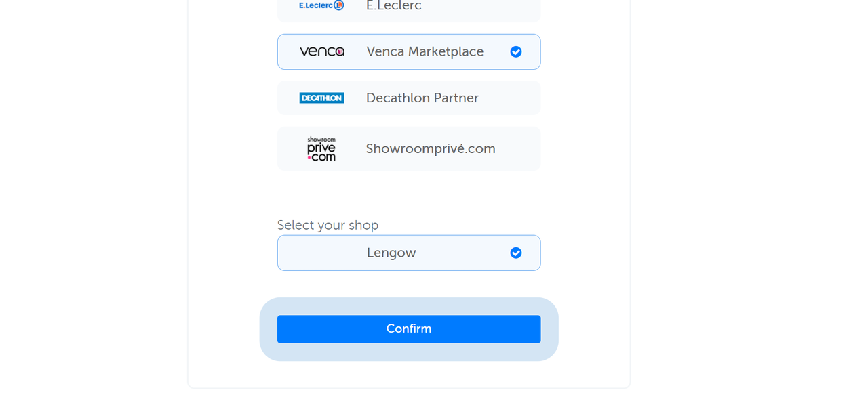Click the Decathlon logo icon
This screenshot has width=868, height=401.
(321, 98)
